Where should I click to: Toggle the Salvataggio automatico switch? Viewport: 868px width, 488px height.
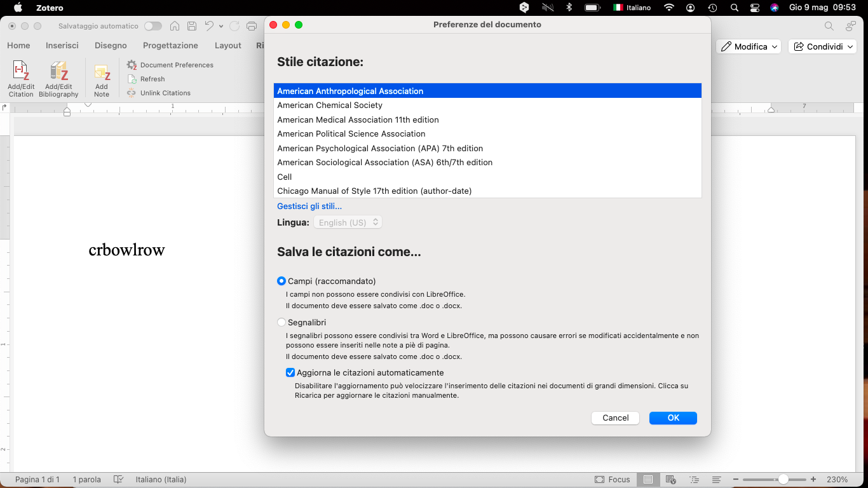click(153, 26)
